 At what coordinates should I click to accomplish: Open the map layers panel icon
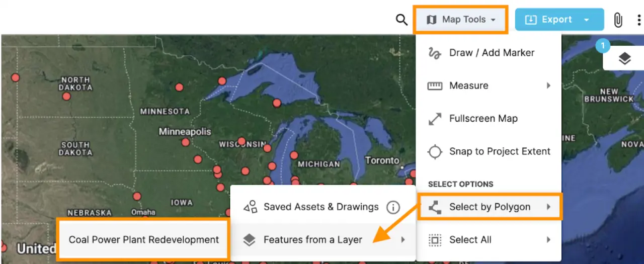(x=624, y=59)
